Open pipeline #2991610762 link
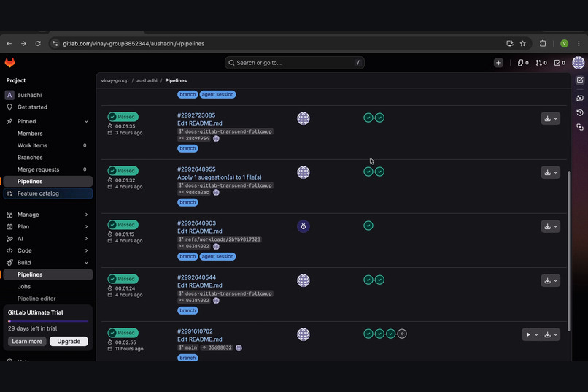The image size is (588, 392). click(x=195, y=331)
